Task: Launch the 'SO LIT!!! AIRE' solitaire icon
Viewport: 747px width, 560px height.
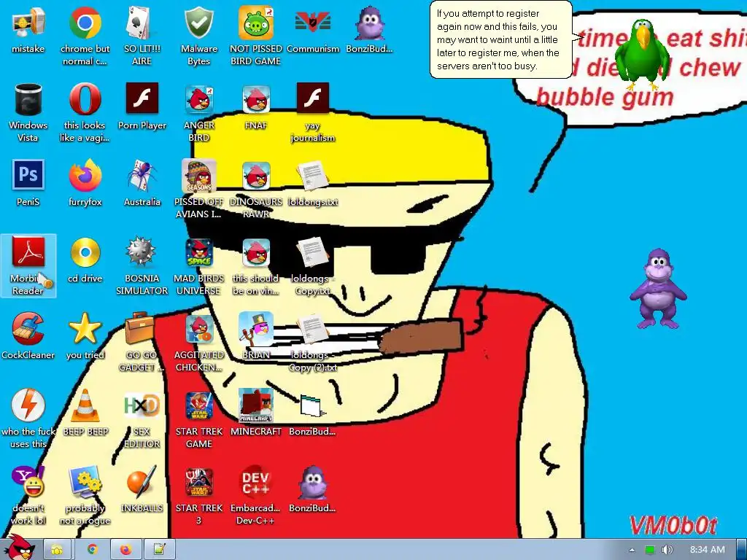Action: point(142,36)
